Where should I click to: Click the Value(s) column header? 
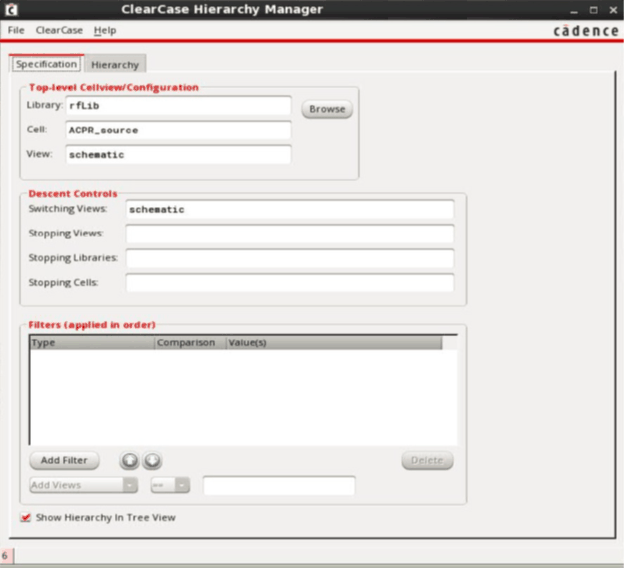(x=334, y=343)
